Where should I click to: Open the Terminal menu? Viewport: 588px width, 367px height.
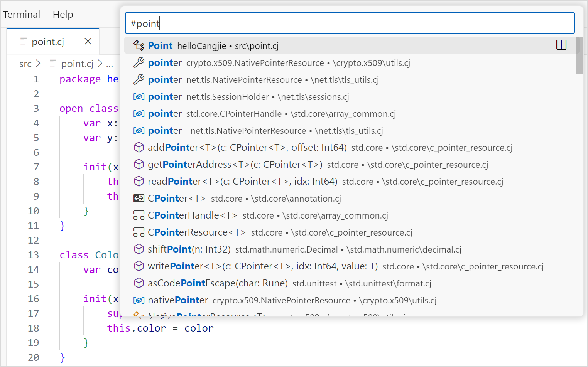pos(21,14)
